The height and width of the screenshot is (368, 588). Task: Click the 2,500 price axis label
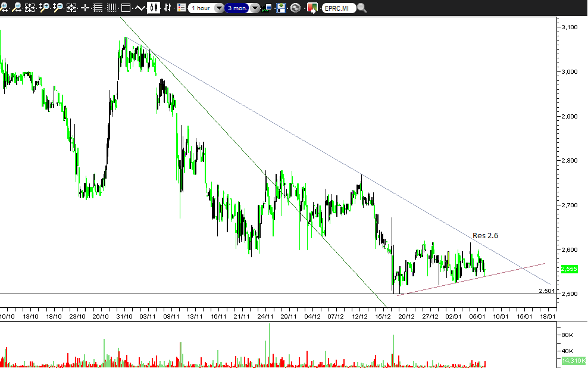point(569,294)
